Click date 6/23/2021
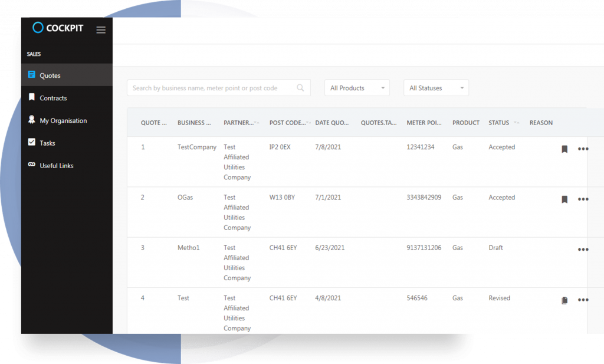Viewport: 604px width, 364px height. tap(330, 248)
